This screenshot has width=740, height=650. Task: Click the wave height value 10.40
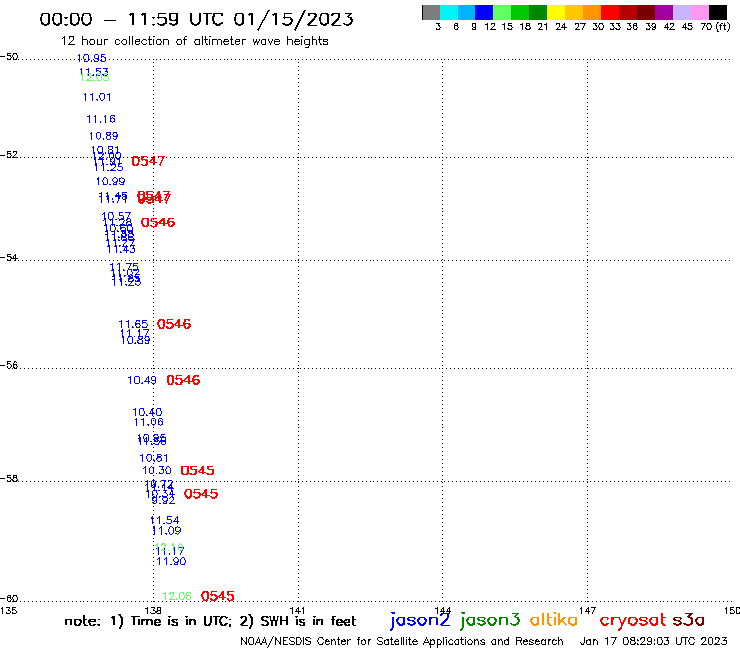(x=147, y=412)
